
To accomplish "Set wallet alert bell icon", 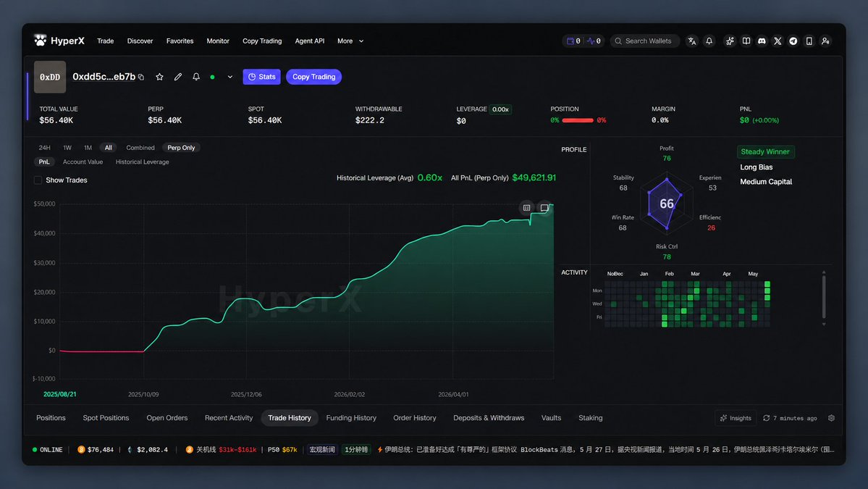I will pos(196,77).
